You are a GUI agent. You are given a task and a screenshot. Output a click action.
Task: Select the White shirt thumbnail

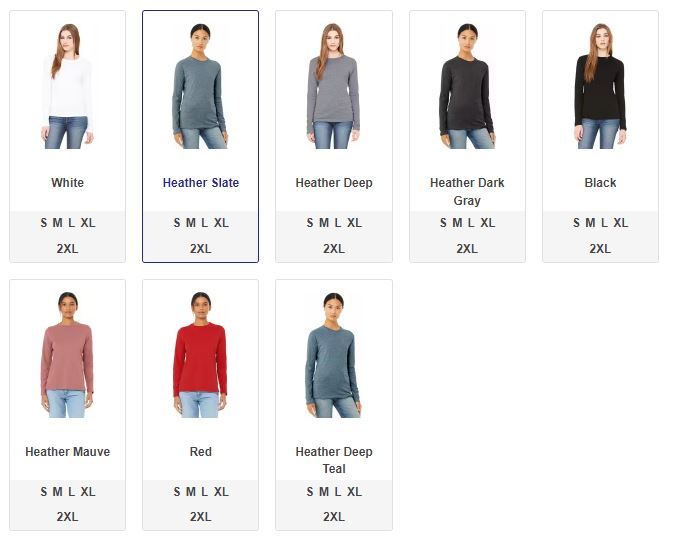68,86
